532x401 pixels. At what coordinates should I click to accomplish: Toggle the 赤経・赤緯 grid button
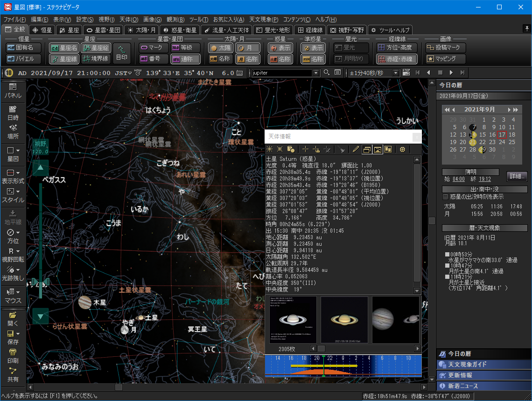397,59
